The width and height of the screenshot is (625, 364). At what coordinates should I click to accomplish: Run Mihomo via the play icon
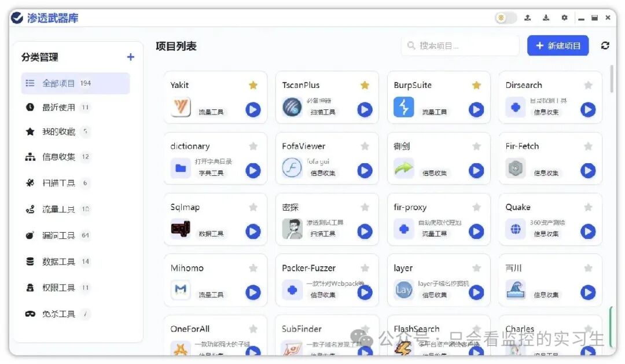tap(253, 292)
